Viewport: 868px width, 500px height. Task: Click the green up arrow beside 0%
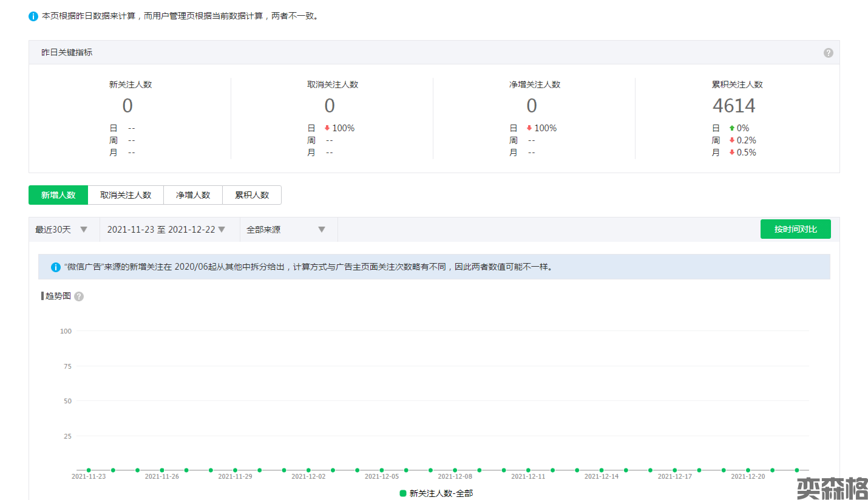tap(731, 128)
